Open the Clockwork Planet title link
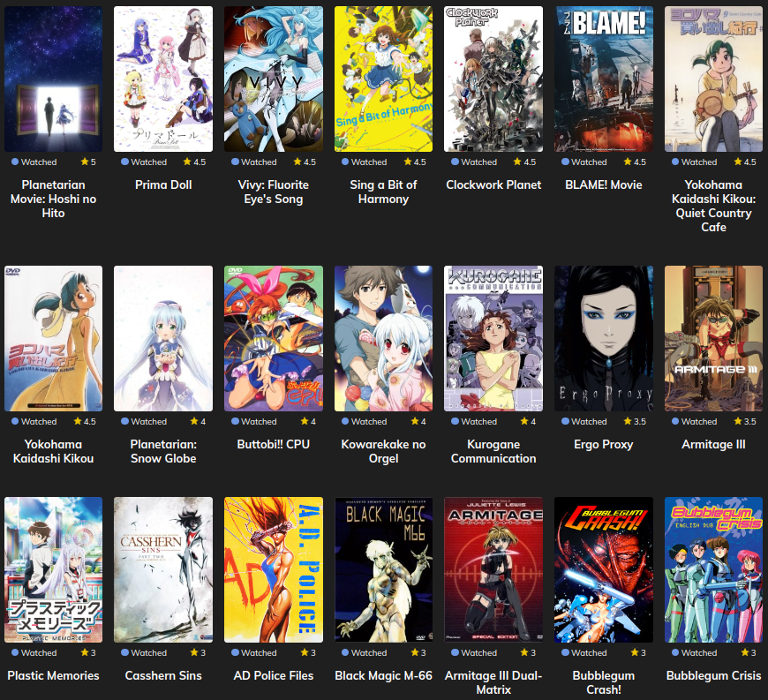768x700 pixels. [493, 184]
